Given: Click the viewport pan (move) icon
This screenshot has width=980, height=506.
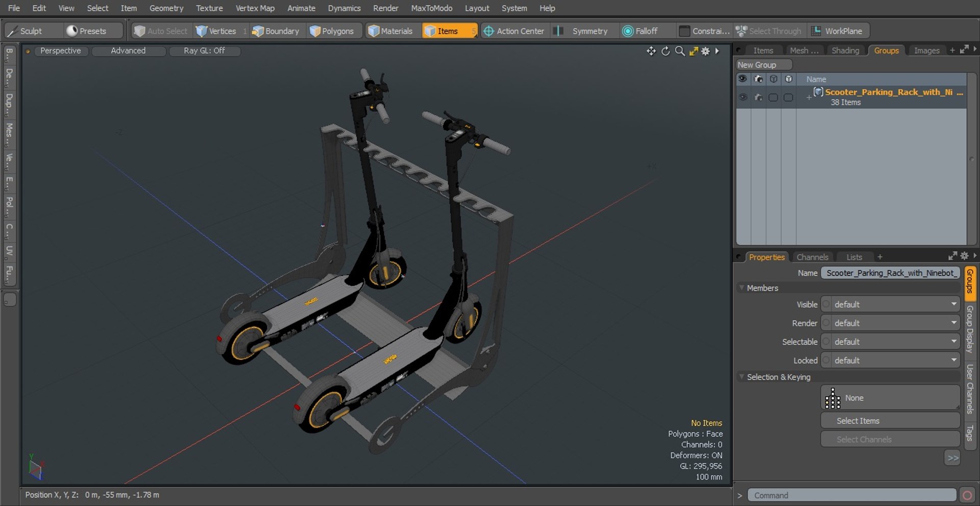Looking at the screenshot, I should (651, 51).
